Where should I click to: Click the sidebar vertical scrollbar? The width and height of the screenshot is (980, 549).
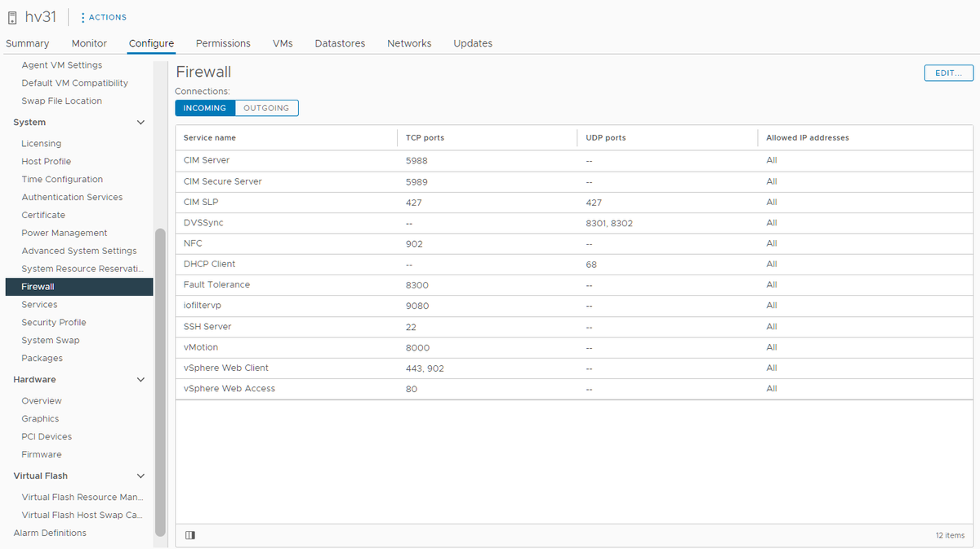(160, 382)
